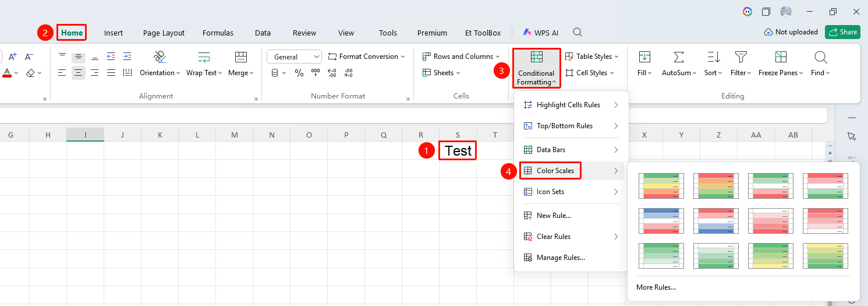Open Alignment group dialog launcher
The image size is (868, 306).
[x=257, y=99]
